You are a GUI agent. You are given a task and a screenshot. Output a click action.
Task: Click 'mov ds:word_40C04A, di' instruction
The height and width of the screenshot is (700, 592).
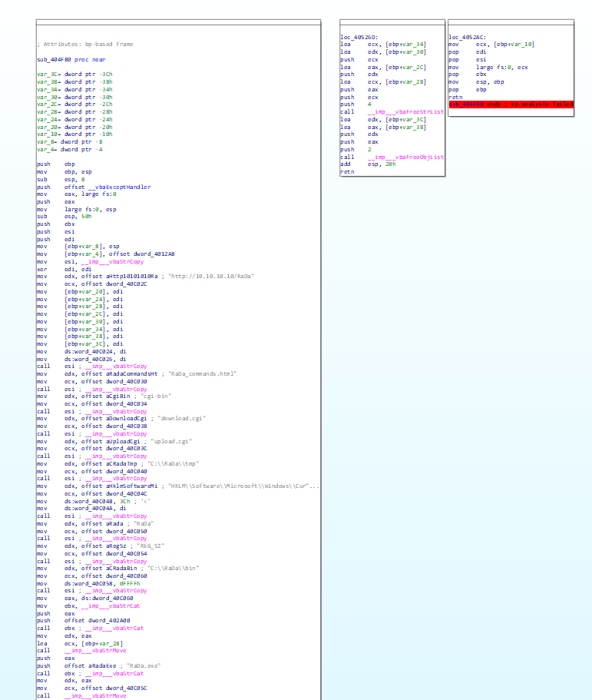tap(81, 508)
